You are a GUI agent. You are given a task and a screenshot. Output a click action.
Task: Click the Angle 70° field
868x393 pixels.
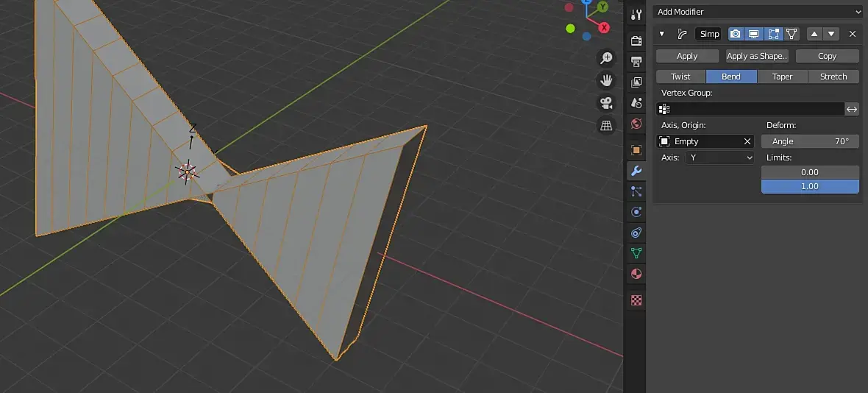pos(810,141)
